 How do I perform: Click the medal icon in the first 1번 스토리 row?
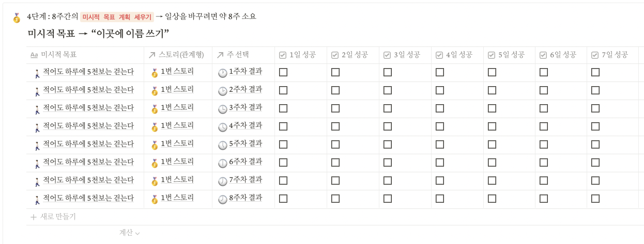(155, 73)
